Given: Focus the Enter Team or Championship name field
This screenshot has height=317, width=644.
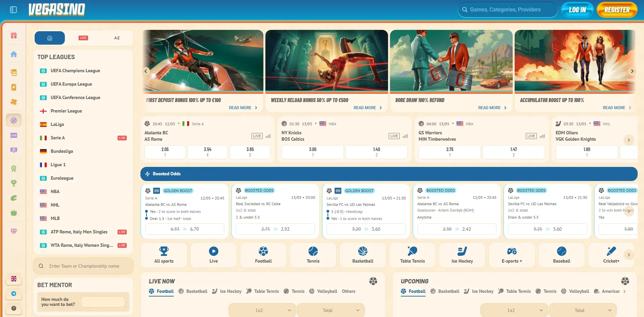Looking at the screenshot, I should click(83, 266).
